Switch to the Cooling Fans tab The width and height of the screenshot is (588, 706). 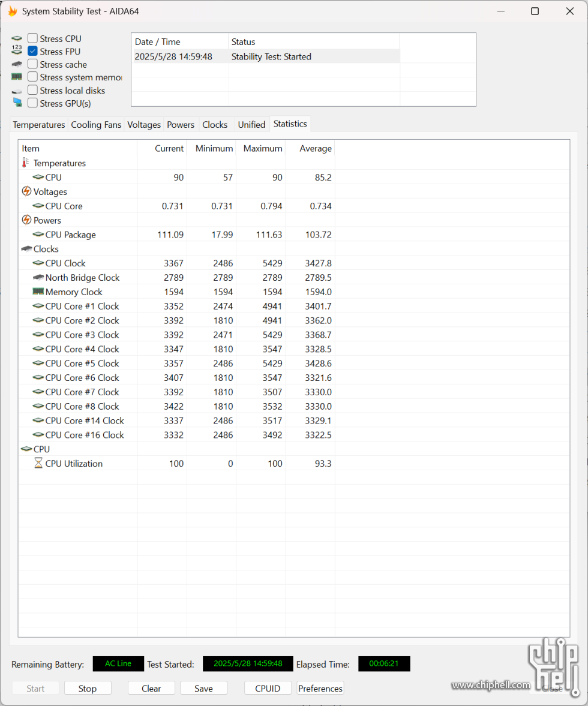pos(96,125)
